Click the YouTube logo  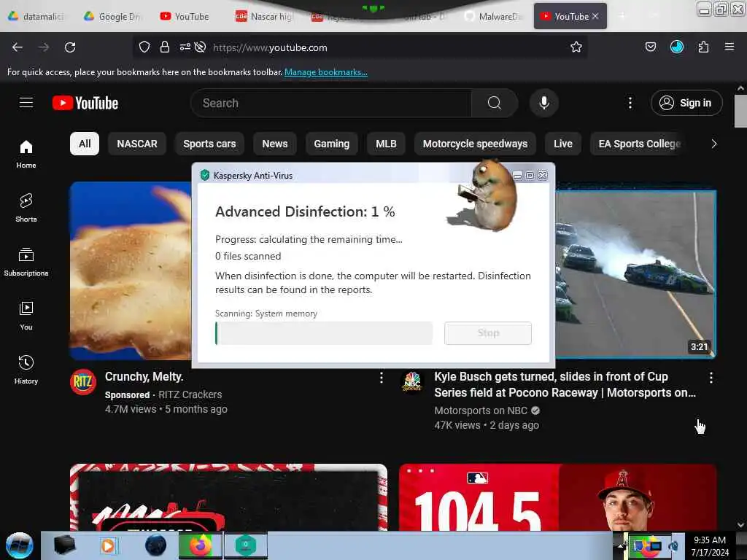click(85, 103)
